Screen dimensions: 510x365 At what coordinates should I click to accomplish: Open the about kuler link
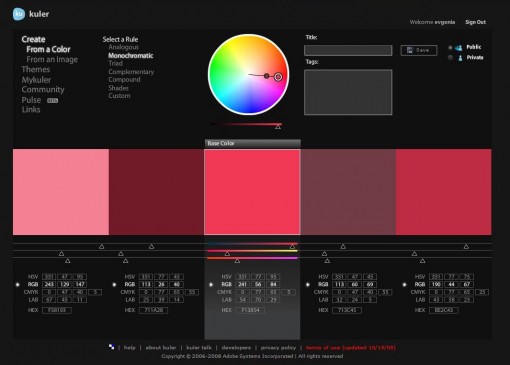click(x=161, y=347)
